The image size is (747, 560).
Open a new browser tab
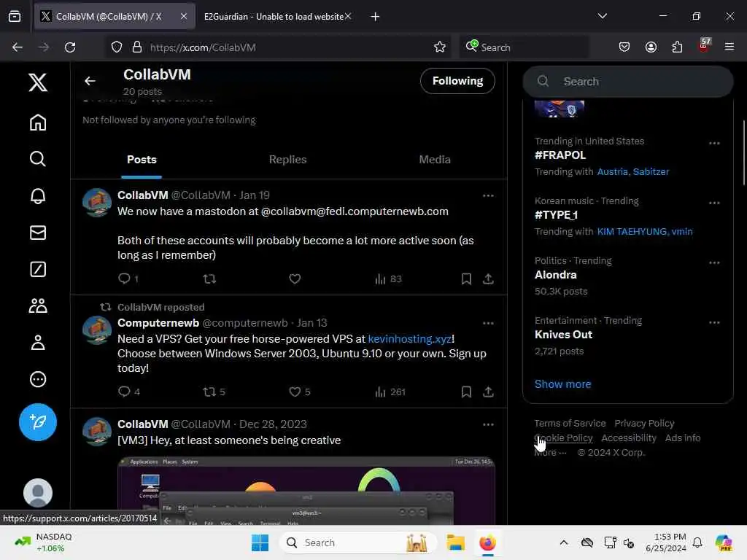click(x=376, y=17)
